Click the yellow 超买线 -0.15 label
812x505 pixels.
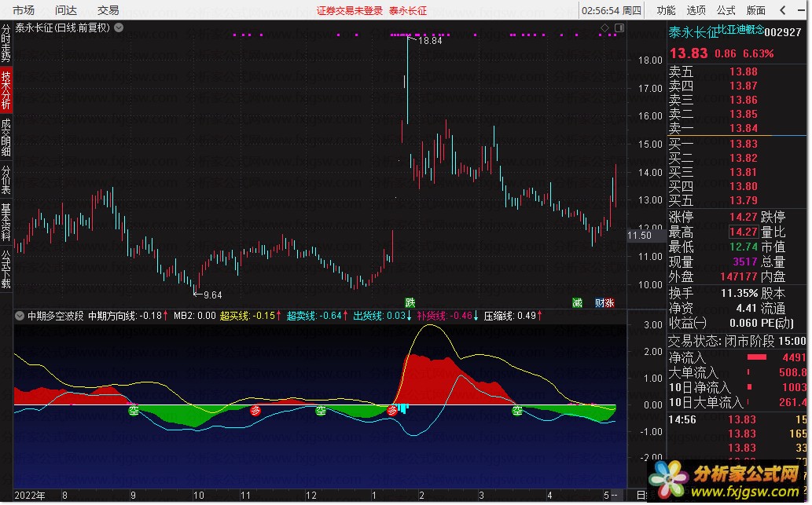(x=251, y=316)
